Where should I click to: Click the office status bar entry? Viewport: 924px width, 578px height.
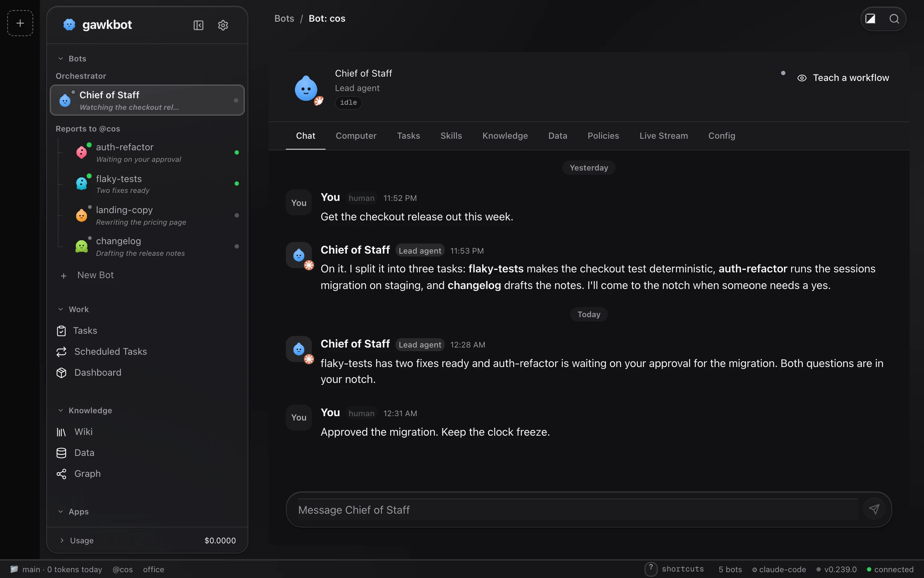pyautogui.click(x=153, y=569)
